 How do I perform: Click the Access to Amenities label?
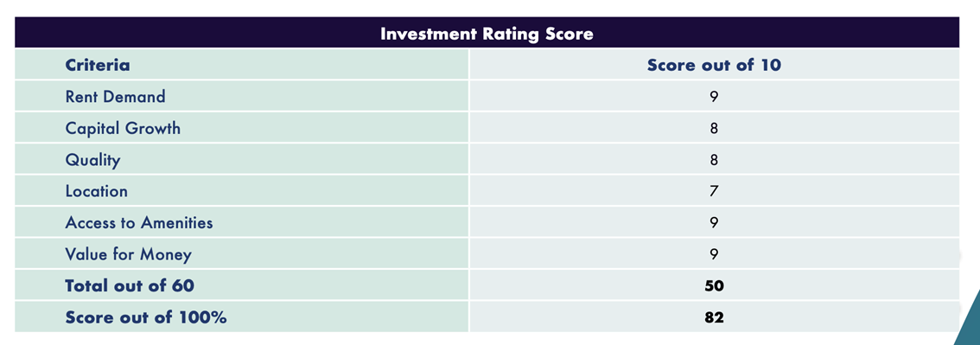click(139, 223)
